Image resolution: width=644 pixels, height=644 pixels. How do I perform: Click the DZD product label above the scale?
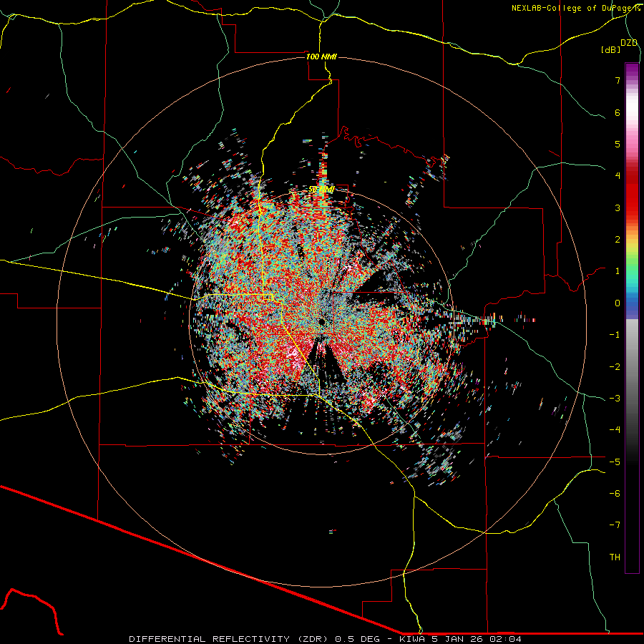(x=629, y=43)
